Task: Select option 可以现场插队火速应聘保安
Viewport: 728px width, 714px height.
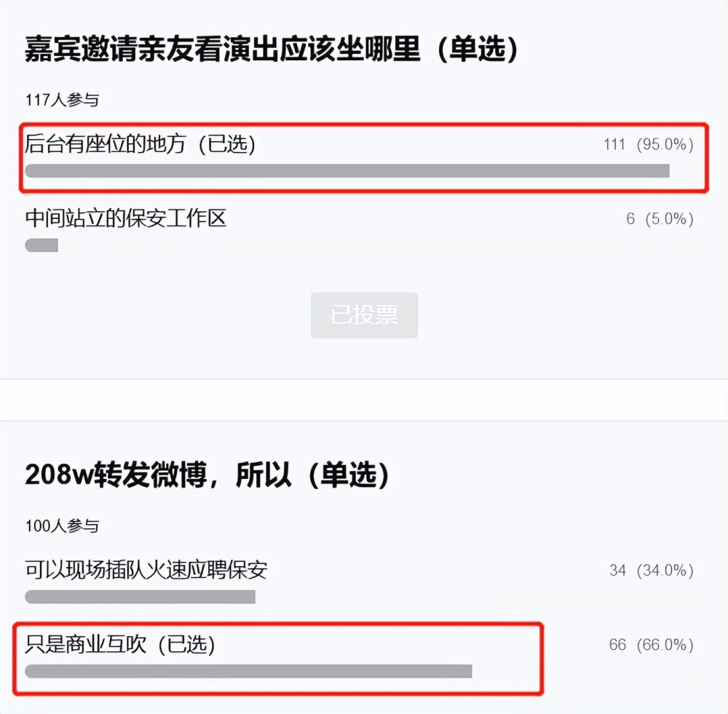Action: coord(146,570)
